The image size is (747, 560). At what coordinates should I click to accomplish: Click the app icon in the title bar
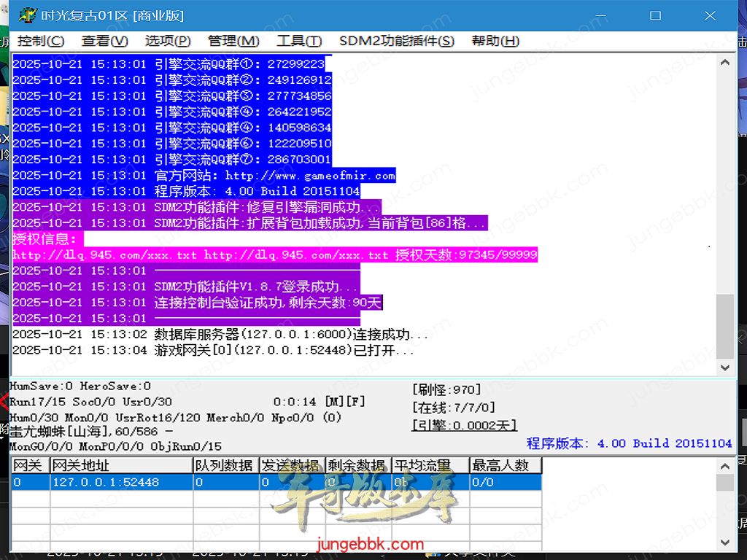[28, 15]
